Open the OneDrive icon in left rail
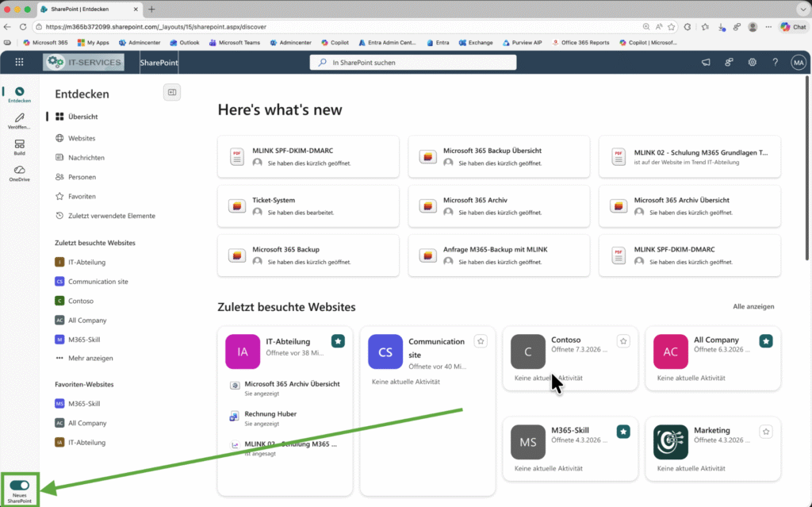Screen dimensions: 812x507 tap(19, 174)
